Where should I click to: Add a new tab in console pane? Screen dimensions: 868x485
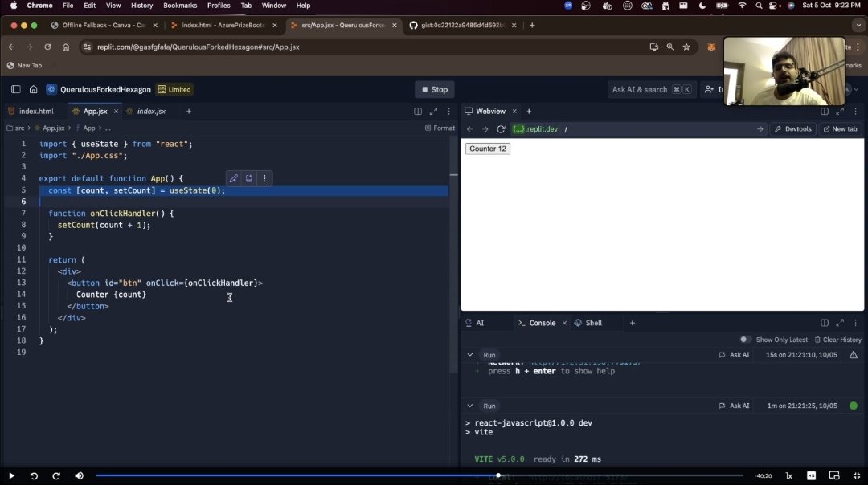633,323
